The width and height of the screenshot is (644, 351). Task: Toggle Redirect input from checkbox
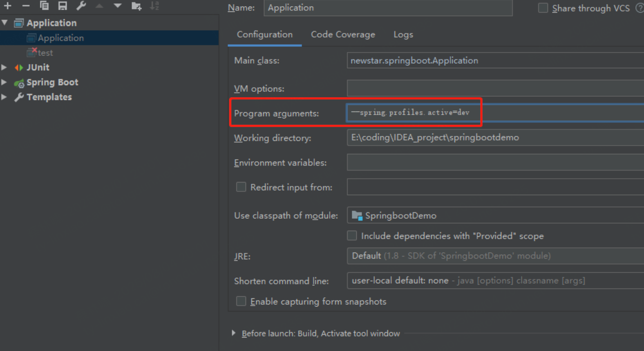(241, 187)
